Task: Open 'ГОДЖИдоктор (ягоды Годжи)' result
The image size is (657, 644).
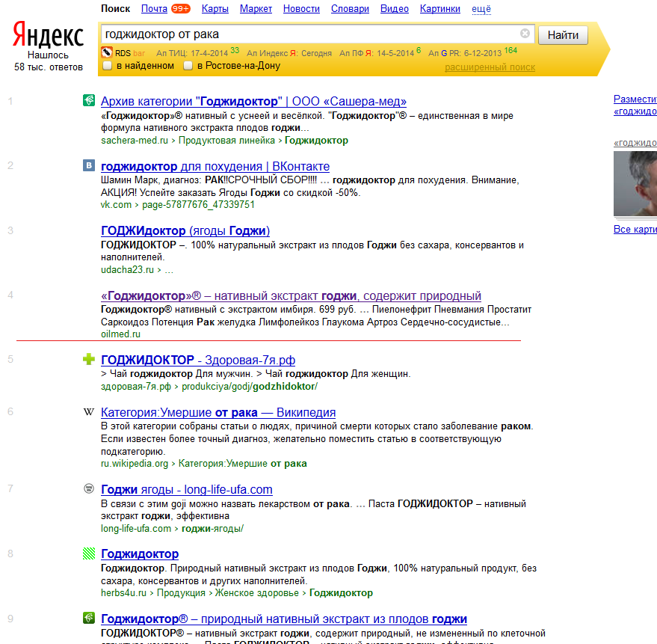Action: pos(185,230)
